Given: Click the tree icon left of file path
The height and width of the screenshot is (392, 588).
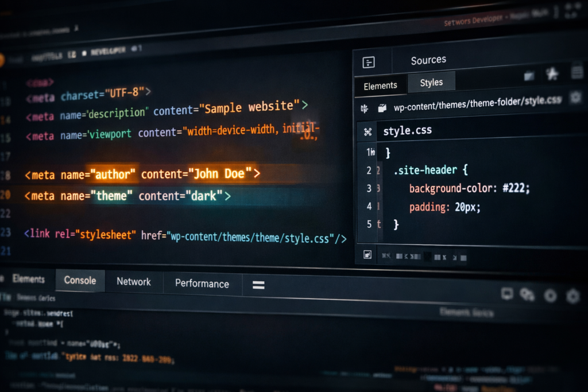Looking at the screenshot, I should tap(364, 108).
